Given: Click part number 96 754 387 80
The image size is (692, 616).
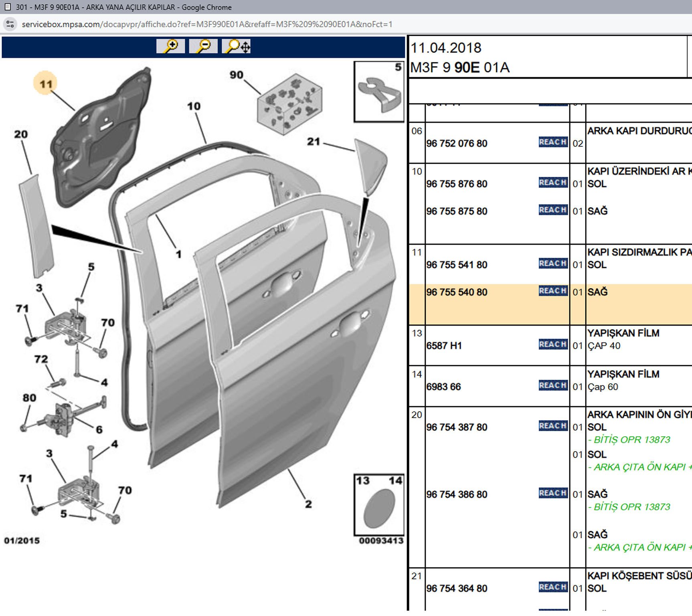Looking at the screenshot, I should pos(457,428).
